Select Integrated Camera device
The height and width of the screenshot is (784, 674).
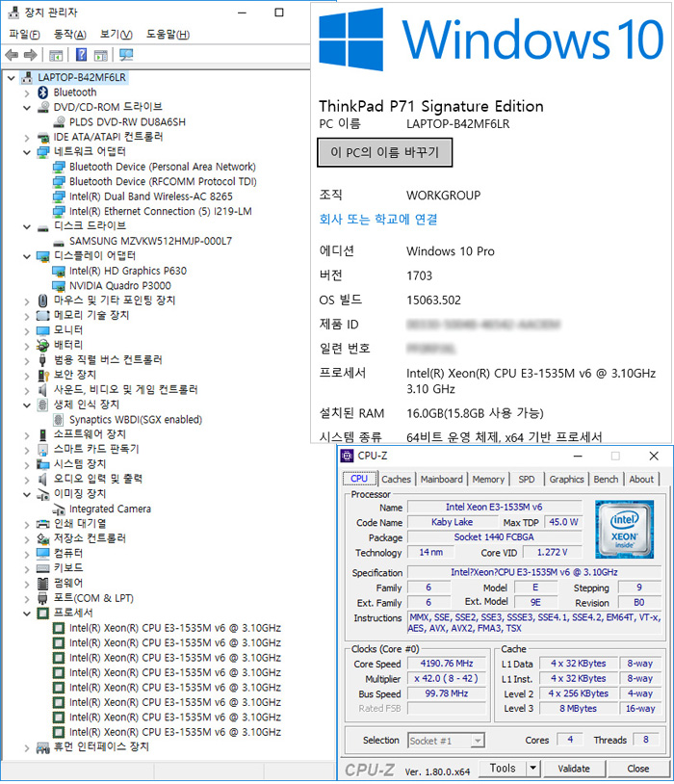(x=110, y=509)
